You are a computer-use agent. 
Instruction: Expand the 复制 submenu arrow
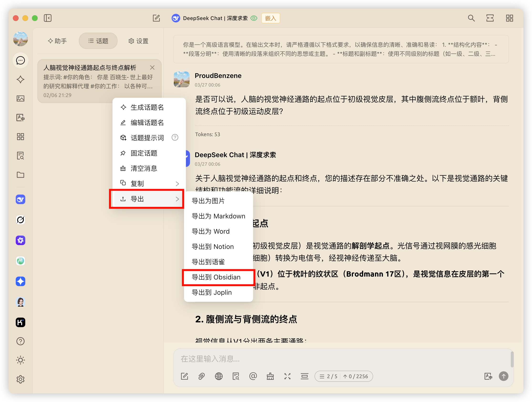(177, 184)
